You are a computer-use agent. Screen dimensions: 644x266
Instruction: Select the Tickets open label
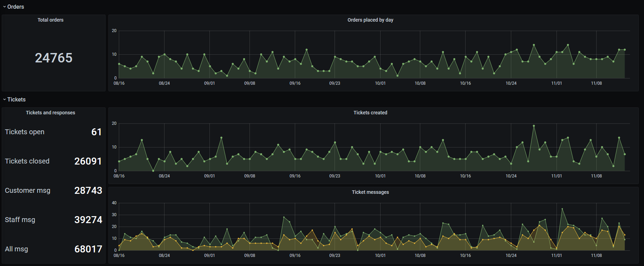coord(25,132)
